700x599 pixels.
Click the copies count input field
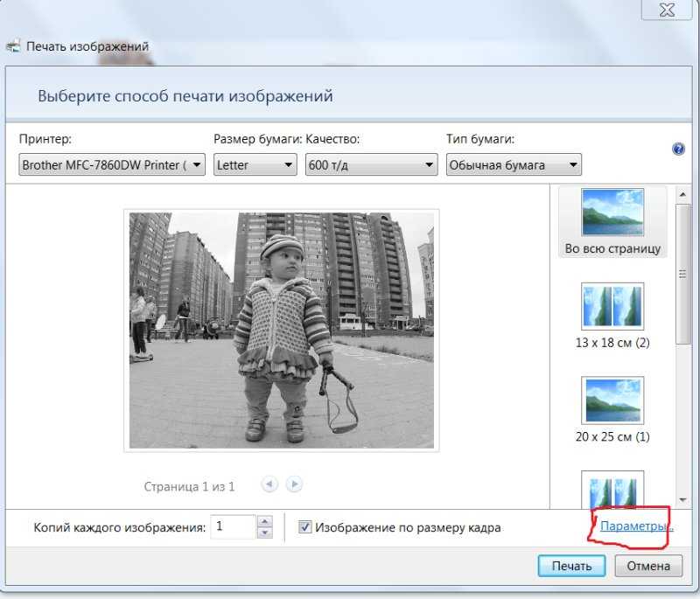click(x=233, y=526)
